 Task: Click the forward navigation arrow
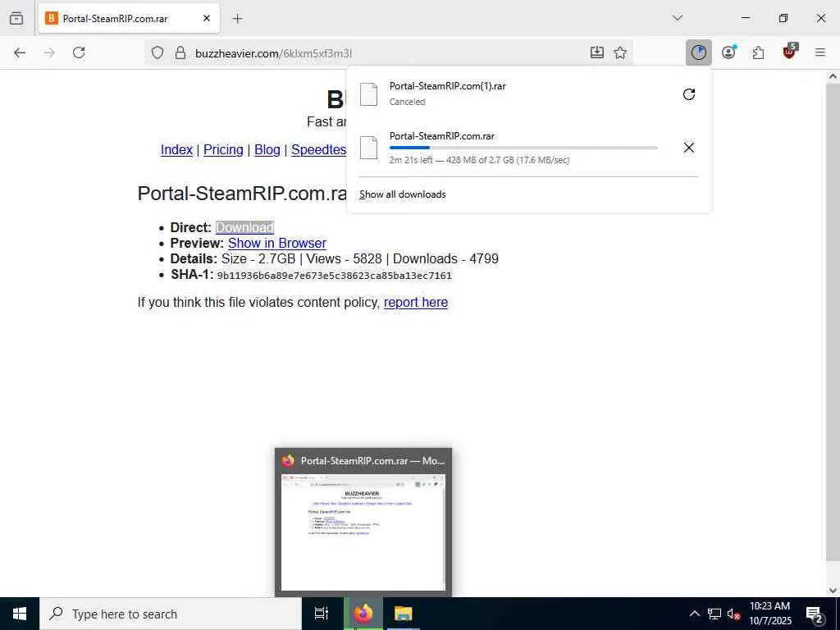pyautogui.click(x=49, y=52)
